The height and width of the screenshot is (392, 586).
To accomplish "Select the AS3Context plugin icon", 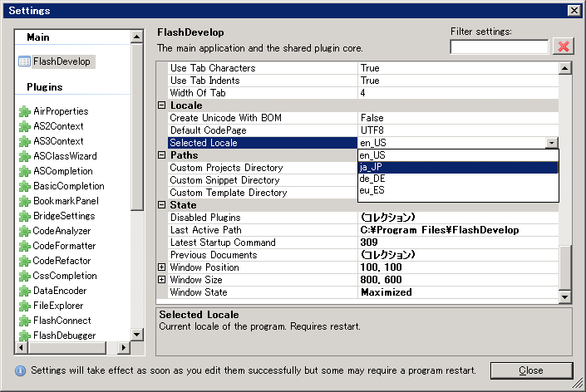I will [25, 141].
